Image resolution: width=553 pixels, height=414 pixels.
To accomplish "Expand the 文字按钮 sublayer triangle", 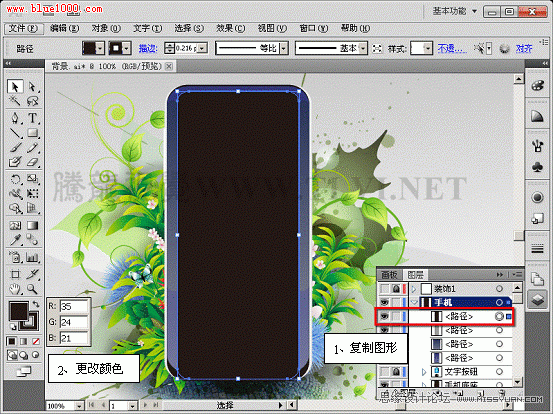I will click(x=424, y=372).
